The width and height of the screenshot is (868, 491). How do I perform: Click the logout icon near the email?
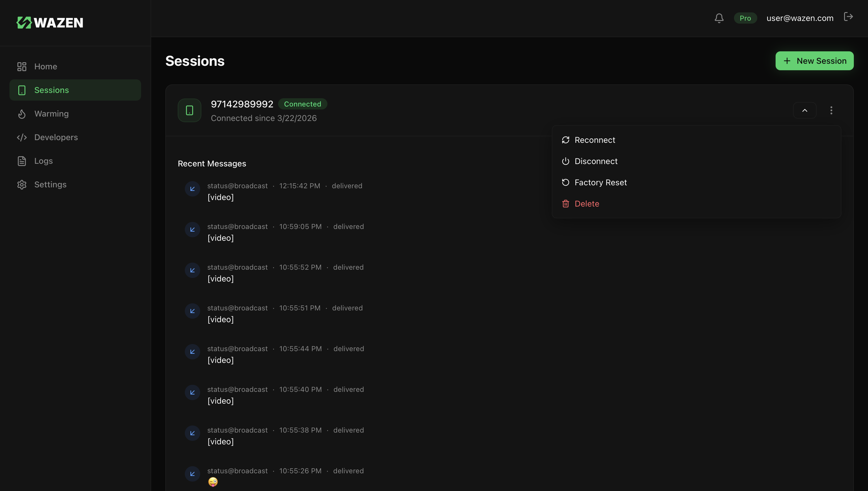point(849,17)
